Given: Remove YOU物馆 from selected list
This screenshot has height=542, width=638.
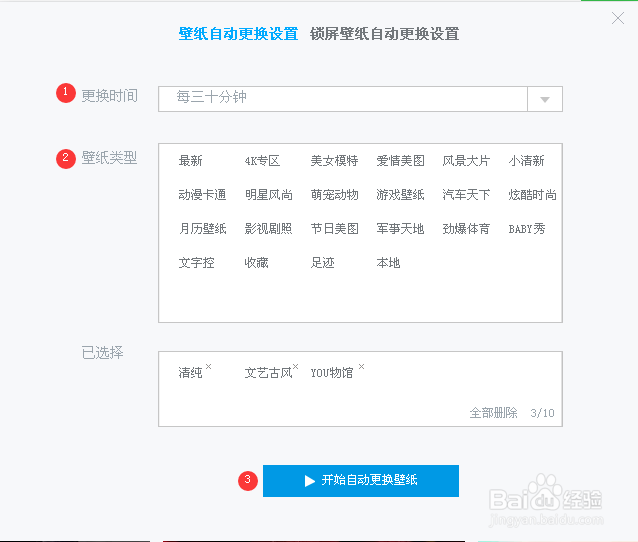Looking at the screenshot, I should [361, 366].
